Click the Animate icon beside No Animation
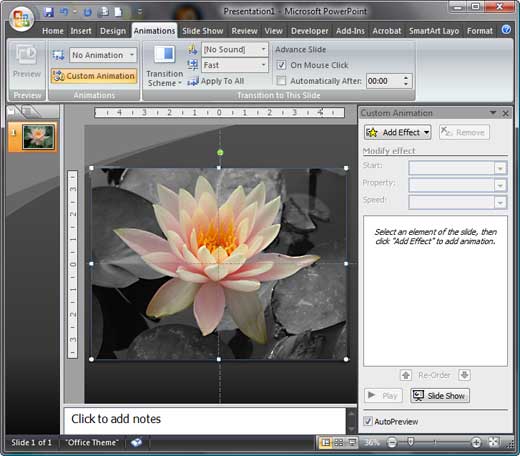Viewport: 520px width, 456px height. pyautogui.click(x=58, y=55)
